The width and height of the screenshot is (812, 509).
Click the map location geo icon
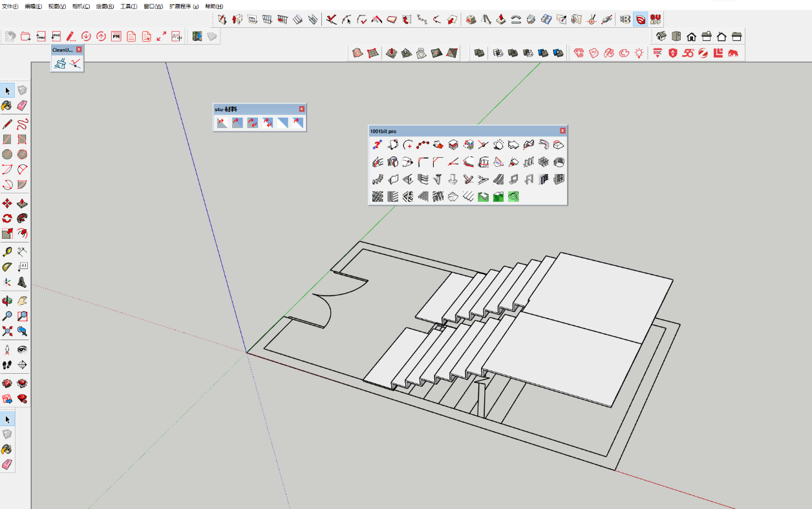tap(197, 36)
